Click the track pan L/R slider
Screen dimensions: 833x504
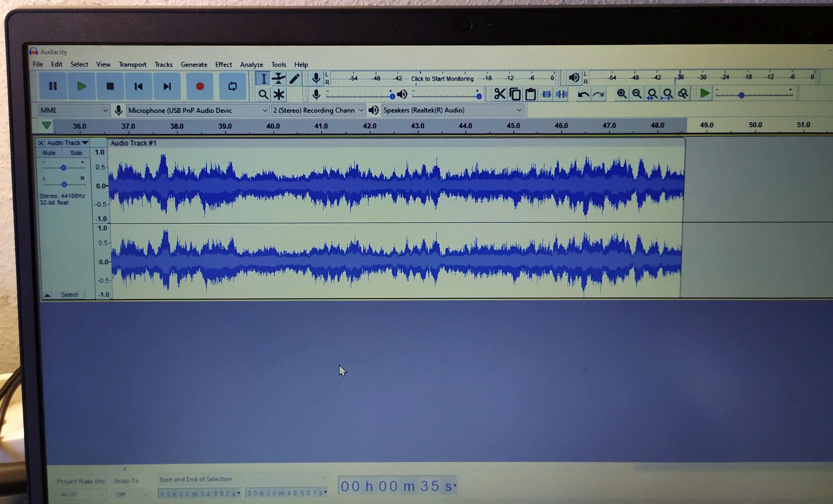click(x=64, y=184)
